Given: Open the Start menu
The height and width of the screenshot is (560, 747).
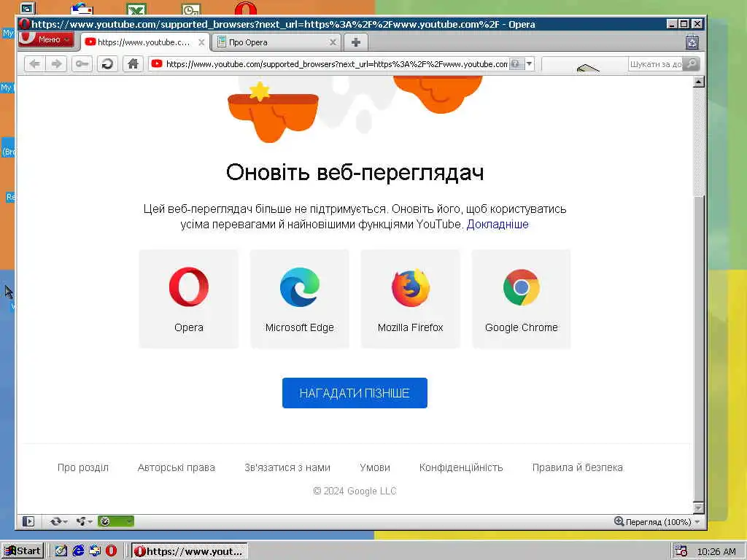Looking at the screenshot, I should tap(23, 551).
